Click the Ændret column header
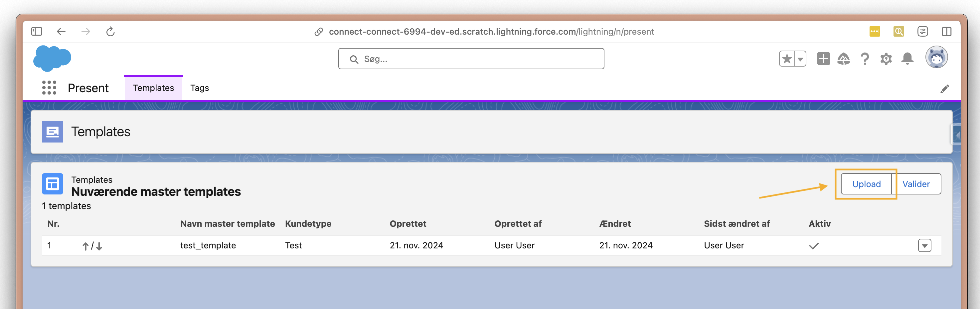 click(x=615, y=224)
